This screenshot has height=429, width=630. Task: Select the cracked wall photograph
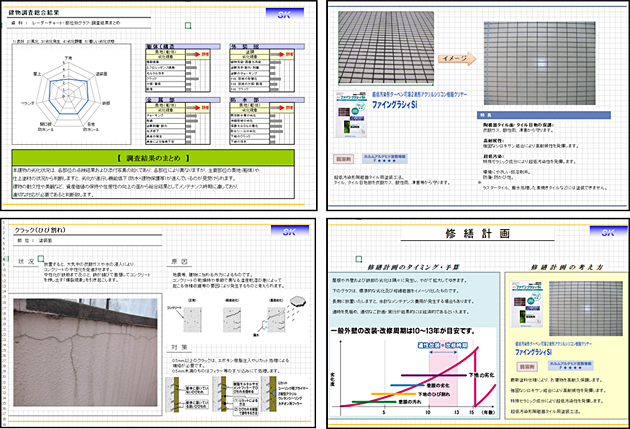[x=86, y=352]
